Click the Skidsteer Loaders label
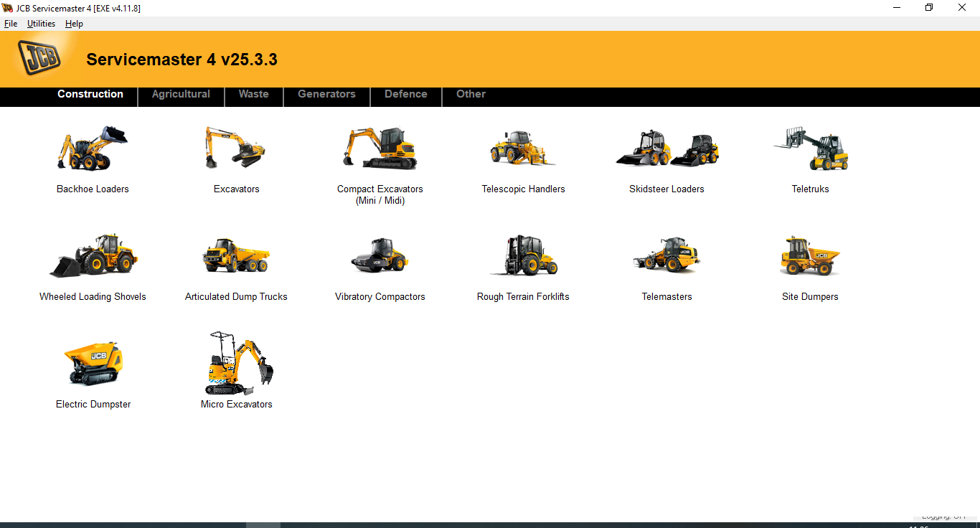 point(666,189)
